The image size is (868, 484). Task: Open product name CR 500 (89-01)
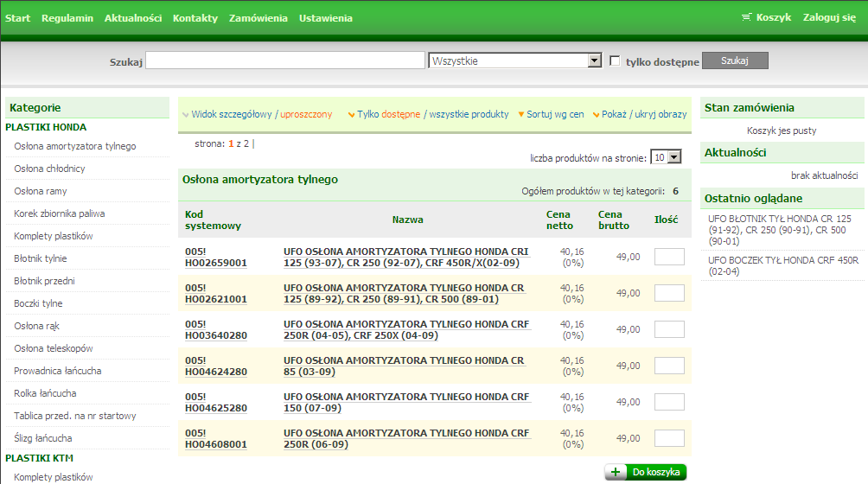tap(404, 294)
